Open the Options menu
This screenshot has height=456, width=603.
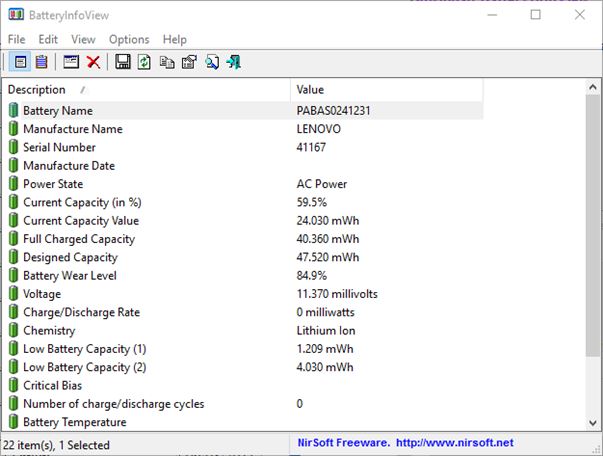click(129, 39)
